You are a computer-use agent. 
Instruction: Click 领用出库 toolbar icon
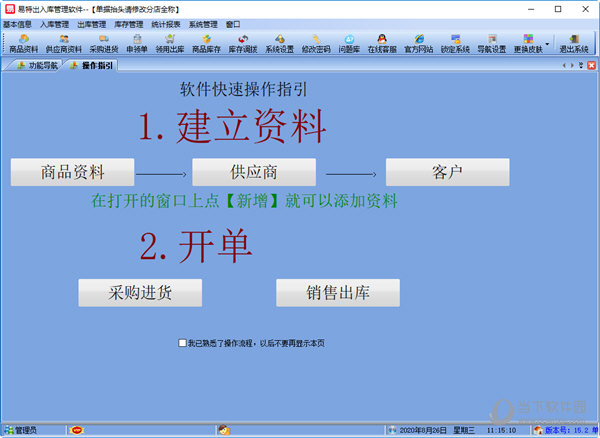(170, 43)
